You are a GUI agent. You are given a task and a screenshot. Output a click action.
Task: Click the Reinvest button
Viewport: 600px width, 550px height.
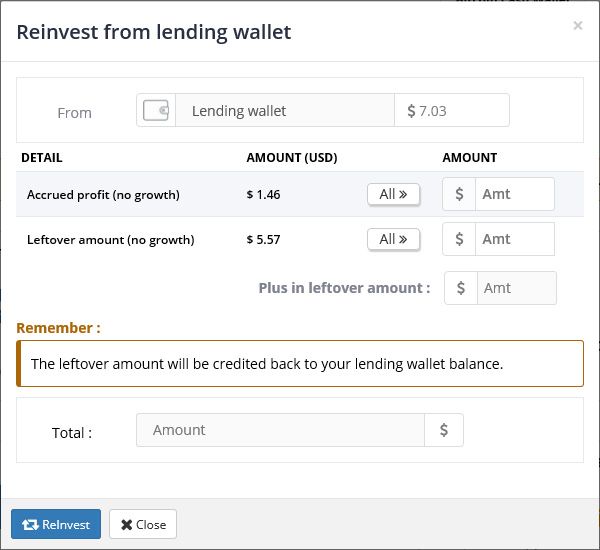(56, 524)
